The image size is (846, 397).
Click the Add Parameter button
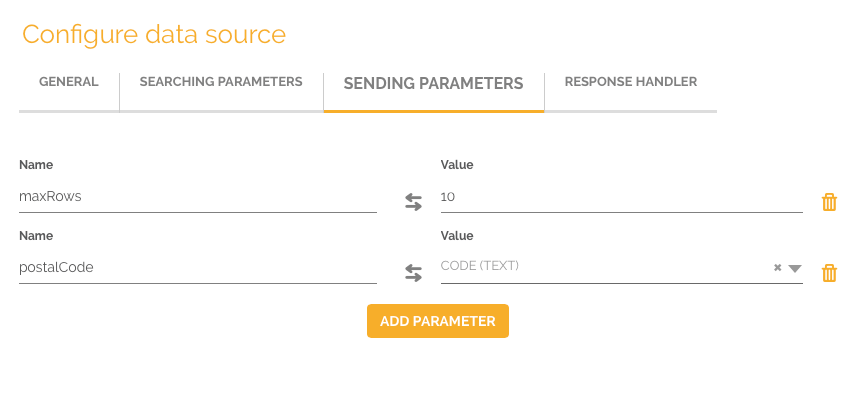pos(438,321)
